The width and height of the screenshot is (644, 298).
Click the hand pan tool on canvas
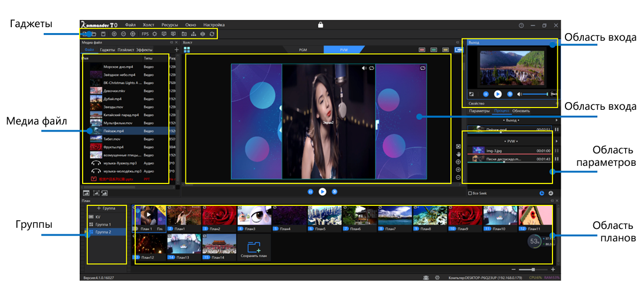coord(459,154)
